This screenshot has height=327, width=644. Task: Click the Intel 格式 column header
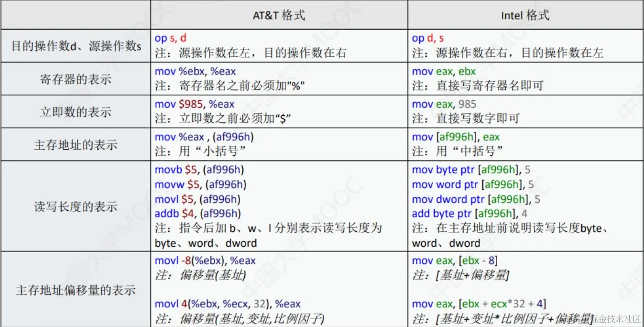point(524,15)
